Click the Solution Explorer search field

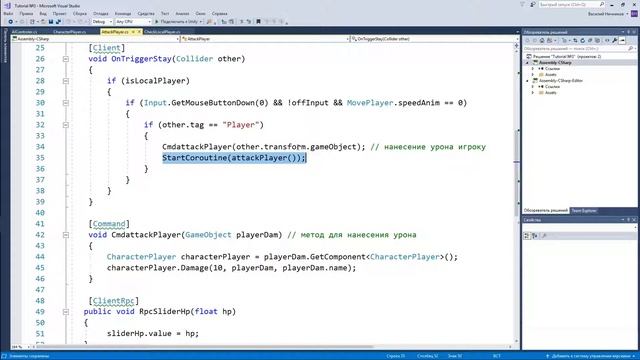(576, 49)
